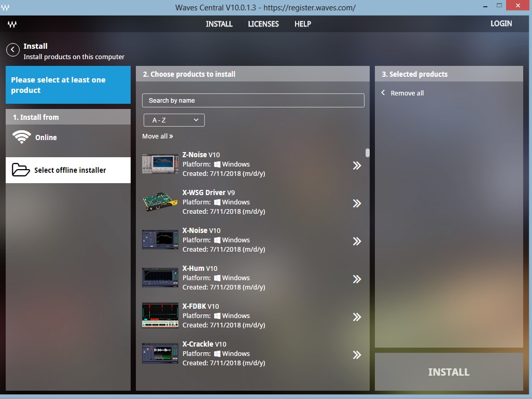This screenshot has width=532, height=399.
Task: Click the X-WSG Driver V9 product title
Action: pyautogui.click(x=208, y=192)
